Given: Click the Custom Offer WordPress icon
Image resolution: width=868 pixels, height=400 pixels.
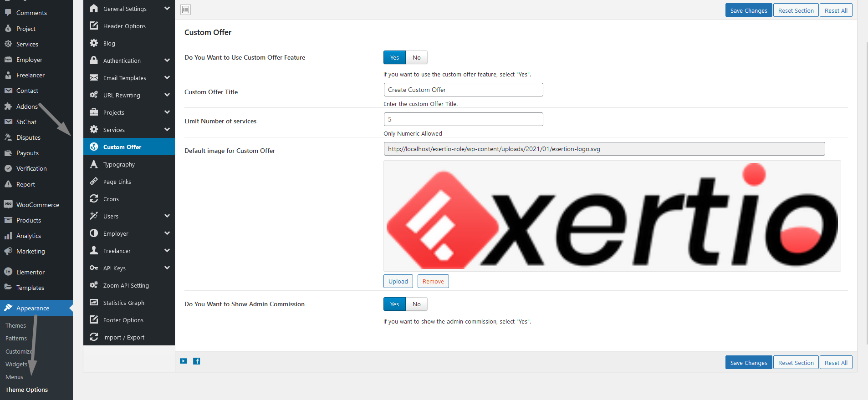Looking at the screenshot, I should point(94,147).
